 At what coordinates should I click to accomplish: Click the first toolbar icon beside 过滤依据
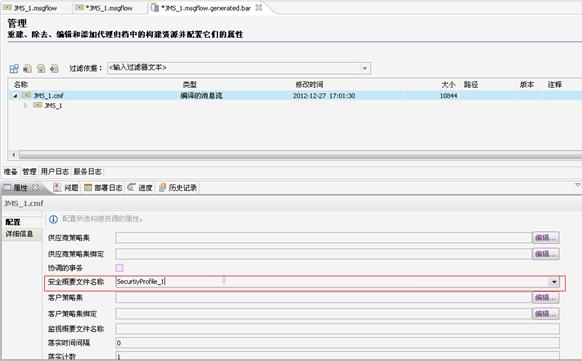(x=14, y=68)
